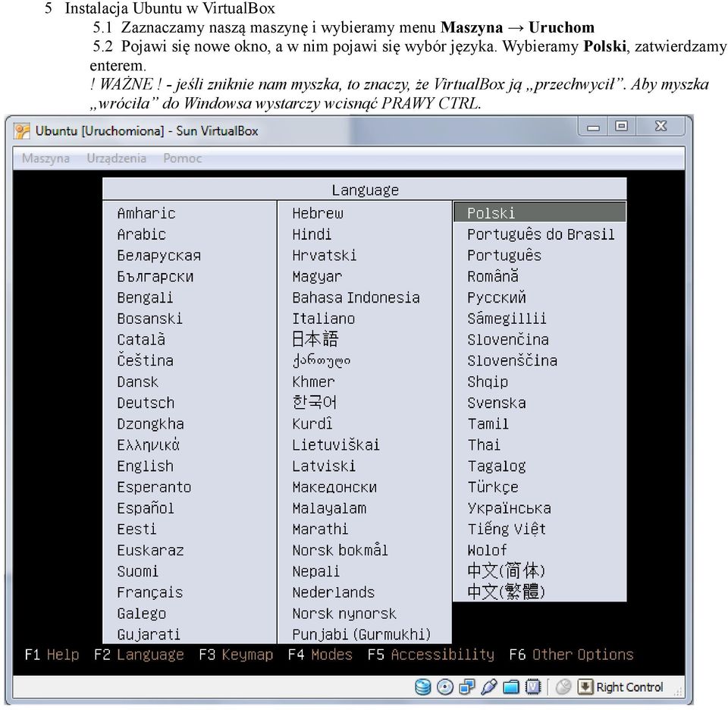This screenshot has width=728, height=710.
Task: Select Arabic in language list
Action: [x=142, y=234]
